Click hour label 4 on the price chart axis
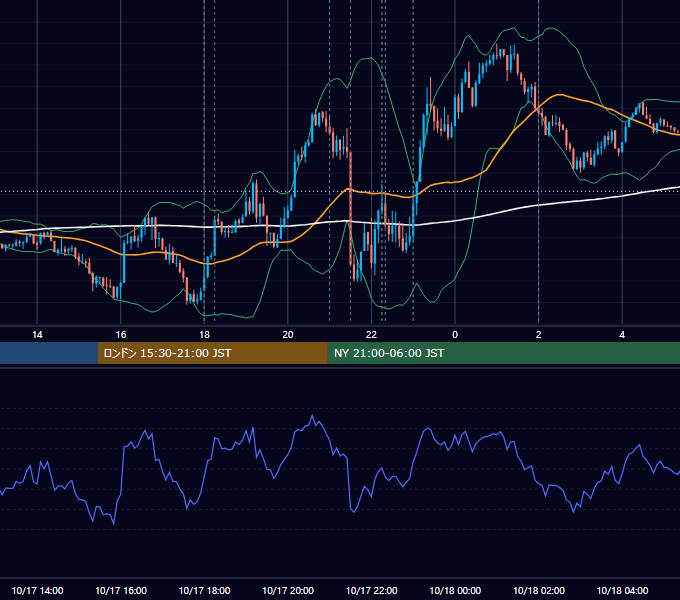Screen dimensions: 680x600 tap(622, 335)
